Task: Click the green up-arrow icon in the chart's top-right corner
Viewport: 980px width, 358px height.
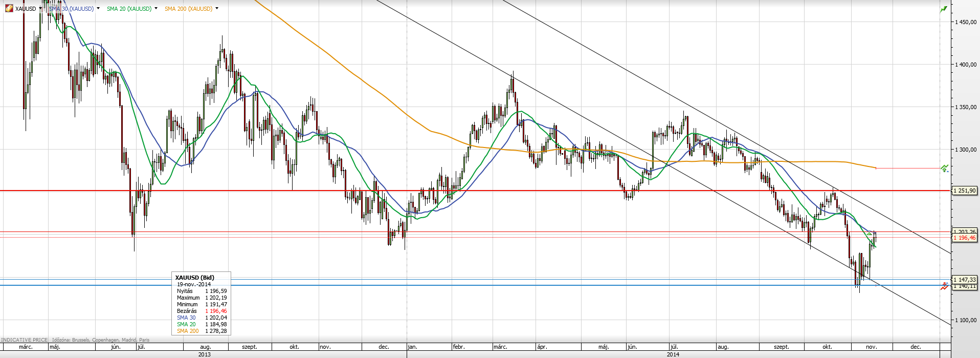Action: tap(944, 9)
